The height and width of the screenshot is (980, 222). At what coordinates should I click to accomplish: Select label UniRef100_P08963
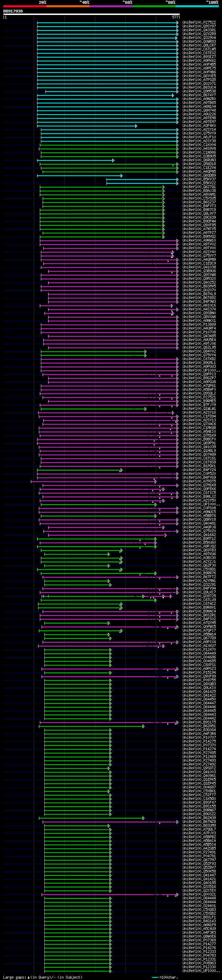click(x=199, y=963)
